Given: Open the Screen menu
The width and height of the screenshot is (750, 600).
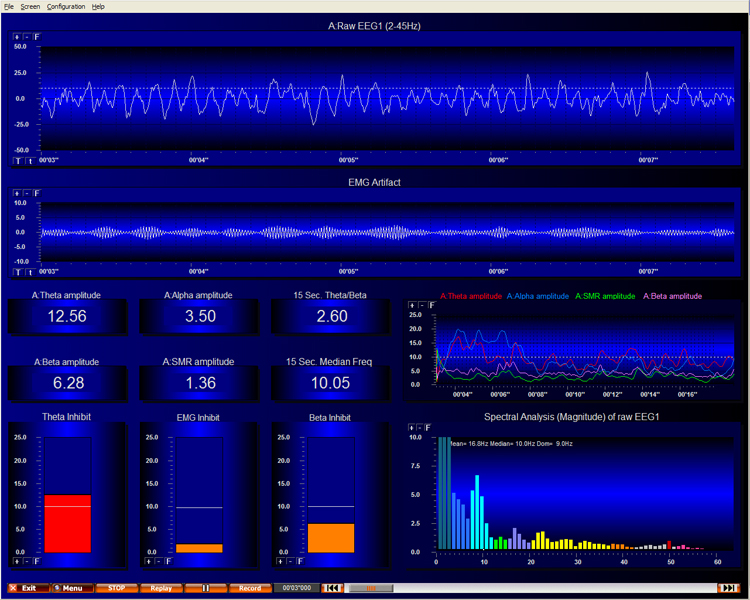Looking at the screenshot, I should click(x=30, y=6).
